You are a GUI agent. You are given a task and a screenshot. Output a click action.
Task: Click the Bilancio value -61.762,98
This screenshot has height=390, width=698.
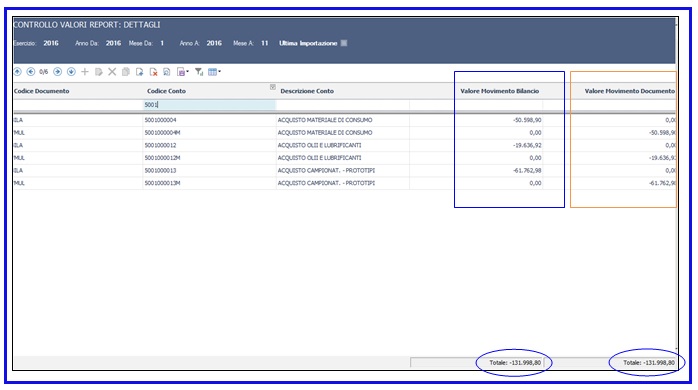pyautogui.click(x=527, y=171)
